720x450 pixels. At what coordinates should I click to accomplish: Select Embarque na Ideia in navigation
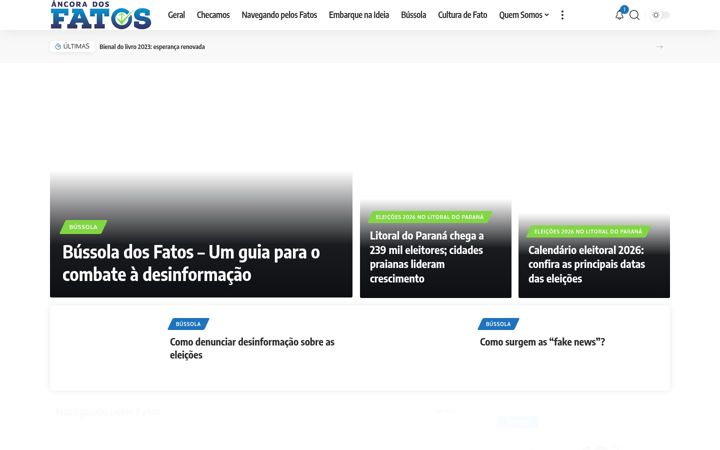tap(359, 15)
